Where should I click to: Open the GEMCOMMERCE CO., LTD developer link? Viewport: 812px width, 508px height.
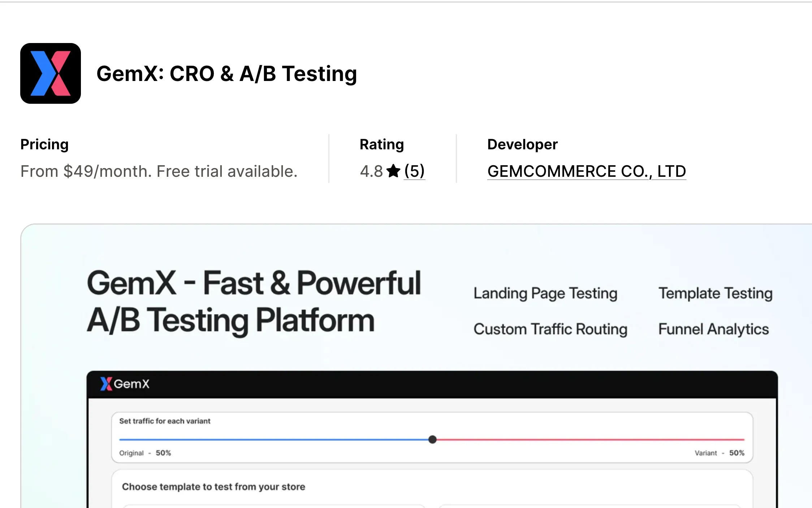[x=586, y=171]
